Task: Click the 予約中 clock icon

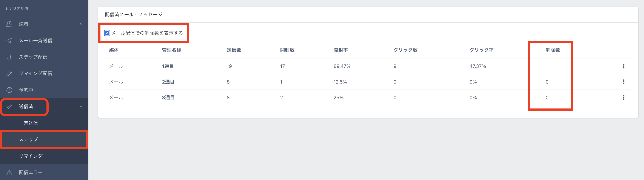Action: [x=9, y=90]
